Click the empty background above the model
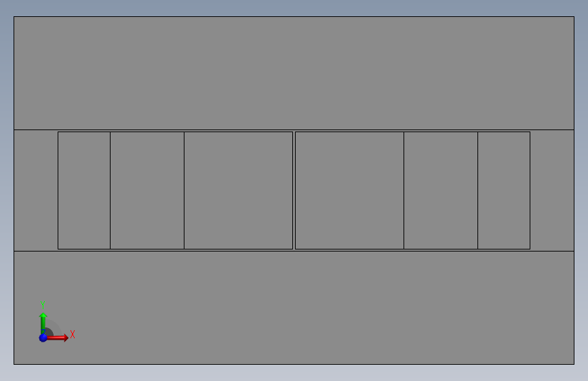 point(294,7)
